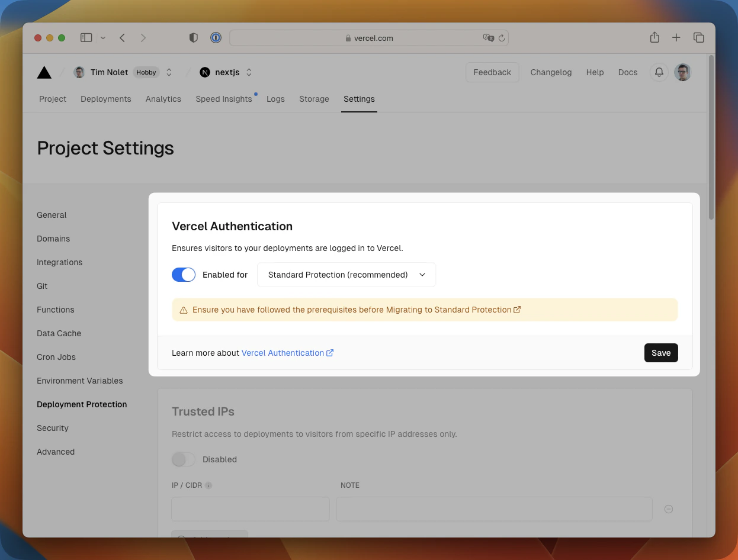
Task: Open the Standard Protection dropdown
Action: point(346,274)
